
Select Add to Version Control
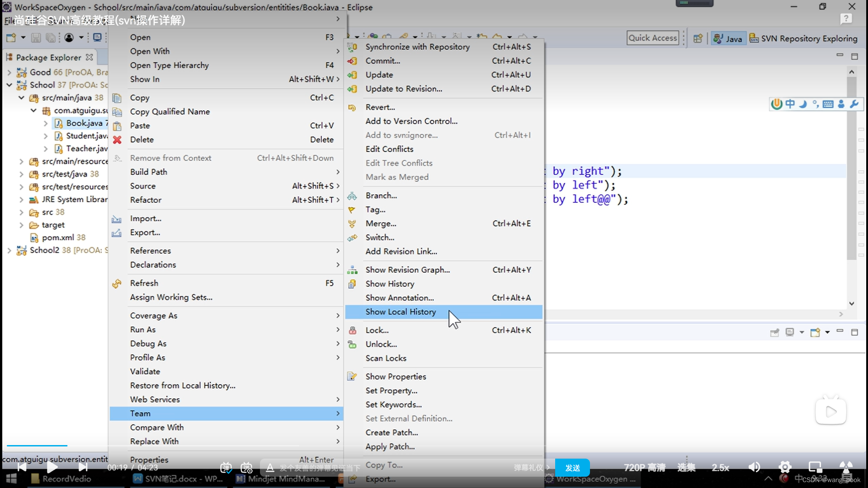pos(443,121)
